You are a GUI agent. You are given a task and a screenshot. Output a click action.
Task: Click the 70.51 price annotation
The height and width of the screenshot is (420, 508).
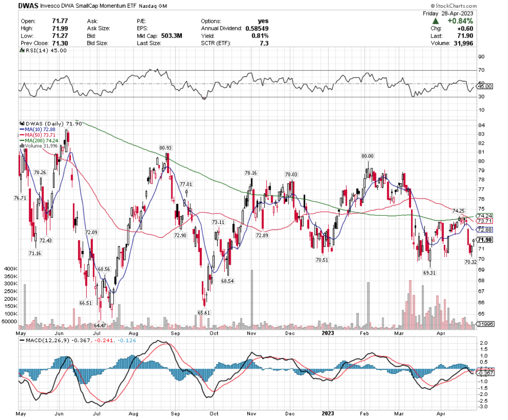coord(322,260)
